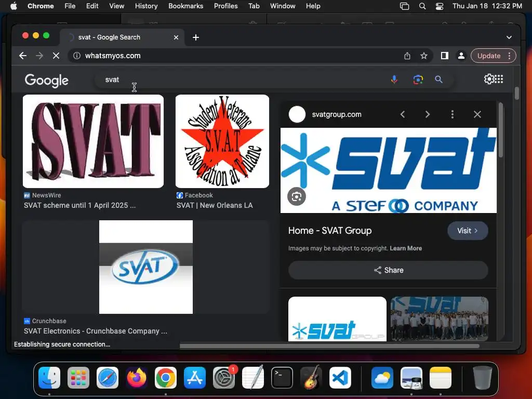Launch Terminal from the Dock

tap(282, 378)
